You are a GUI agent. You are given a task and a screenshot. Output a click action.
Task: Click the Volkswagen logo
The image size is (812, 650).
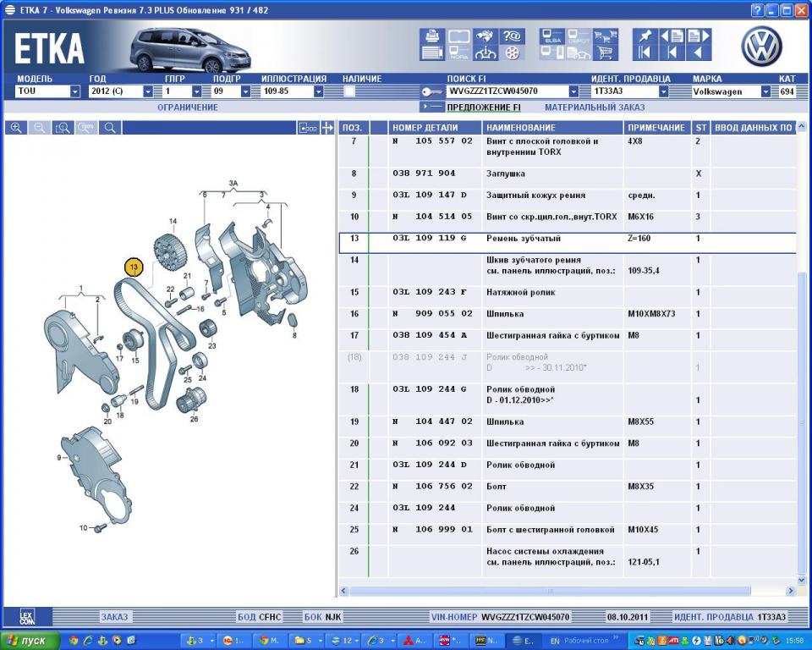pos(761,46)
